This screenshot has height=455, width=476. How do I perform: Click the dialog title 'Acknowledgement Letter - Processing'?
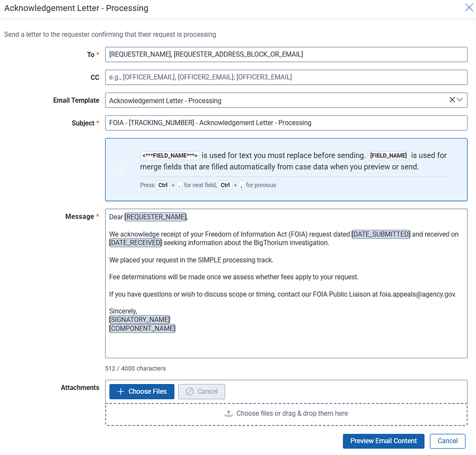tap(76, 8)
